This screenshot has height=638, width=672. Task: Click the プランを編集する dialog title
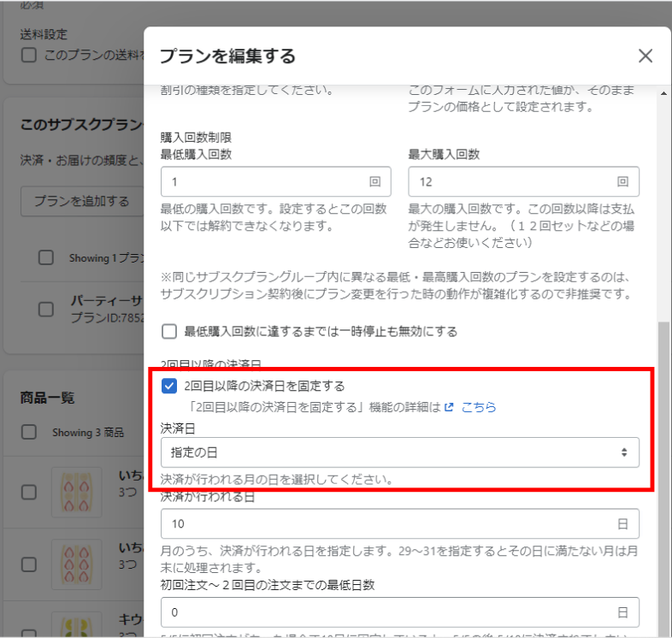[x=227, y=56]
